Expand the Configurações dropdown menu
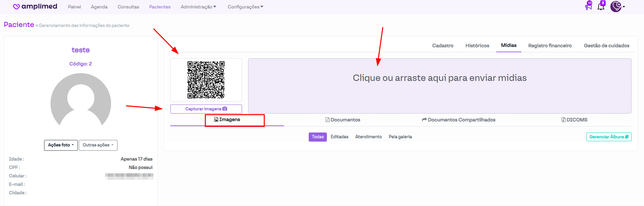The height and width of the screenshot is (206, 644). tap(245, 7)
